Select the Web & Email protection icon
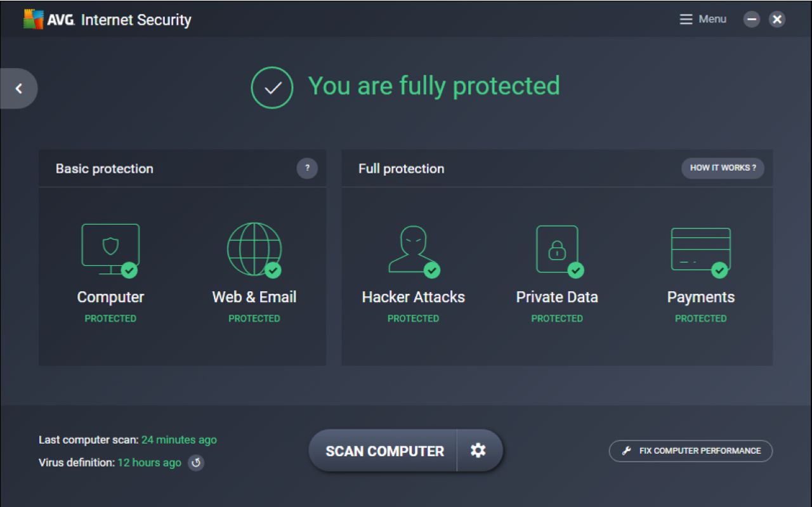Viewport: 812px width, 507px height. pos(254,249)
